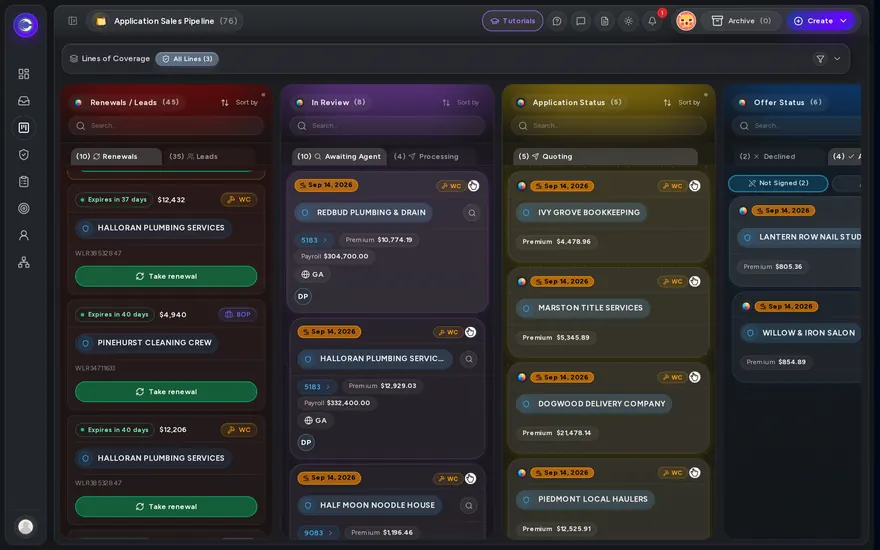The image size is (880, 550).
Task: Take renewal for Halloran $12,206 card
Action: pos(166,506)
